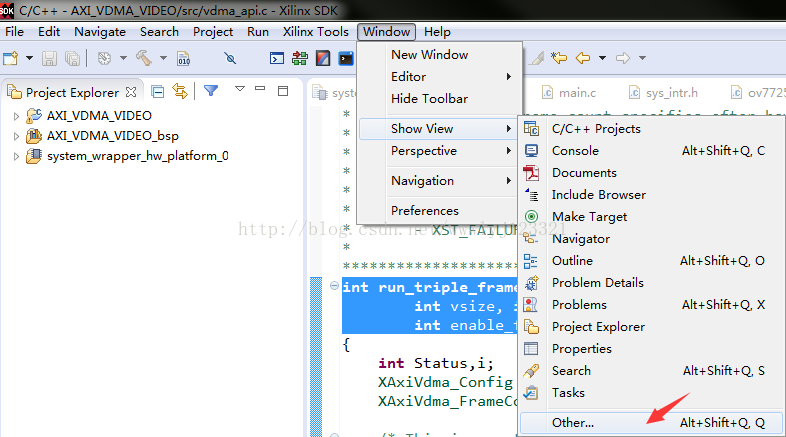
Task: Minimize the Project Explorer panel
Action: (260, 89)
